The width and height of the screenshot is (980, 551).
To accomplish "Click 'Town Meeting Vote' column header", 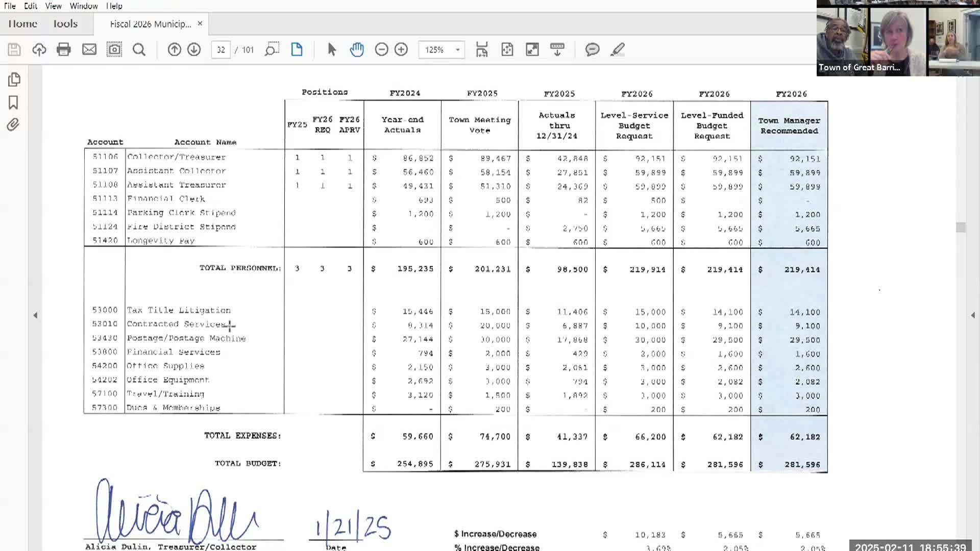I will pyautogui.click(x=480, y=125).
